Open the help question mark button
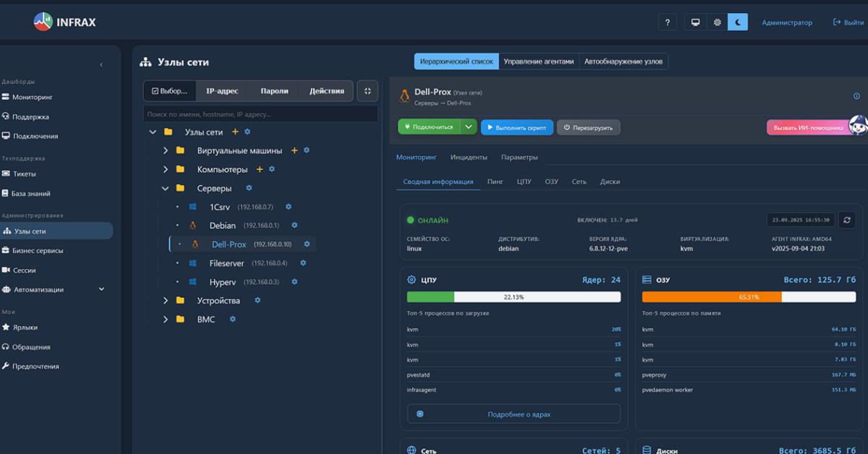868x454 pixels. [667, 22]
